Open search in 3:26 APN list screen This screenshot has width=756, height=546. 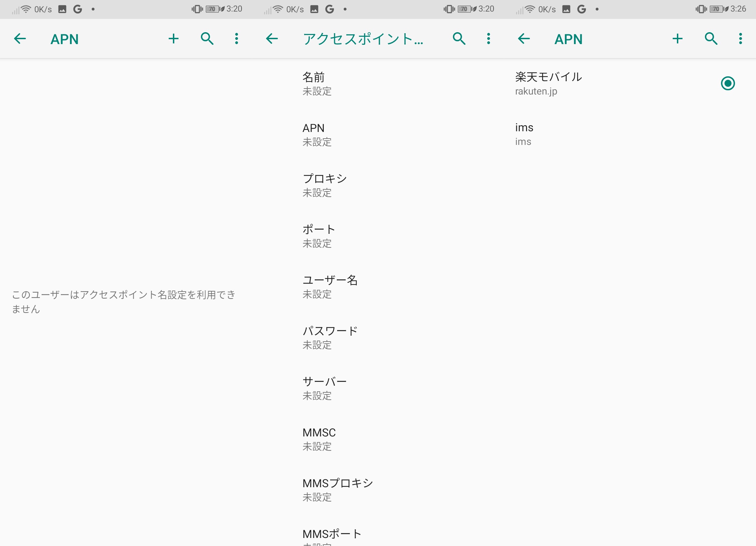tap(711, 38)
